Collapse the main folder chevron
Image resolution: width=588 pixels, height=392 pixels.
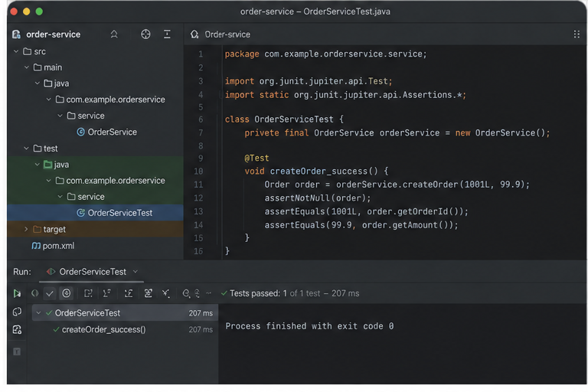pos(27,67)
